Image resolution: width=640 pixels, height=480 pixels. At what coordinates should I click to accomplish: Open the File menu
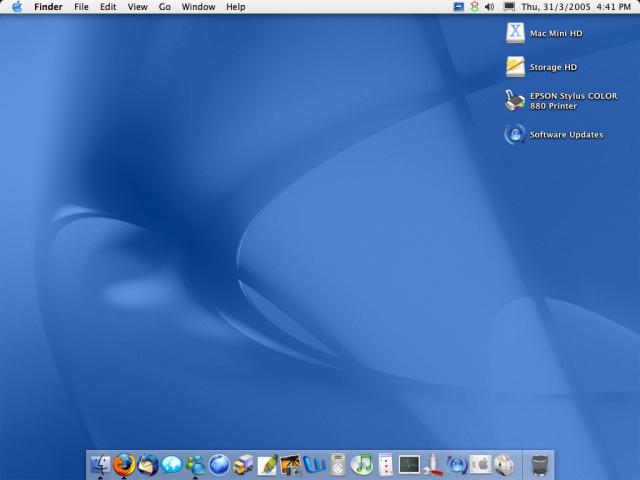tap(81, 7)
